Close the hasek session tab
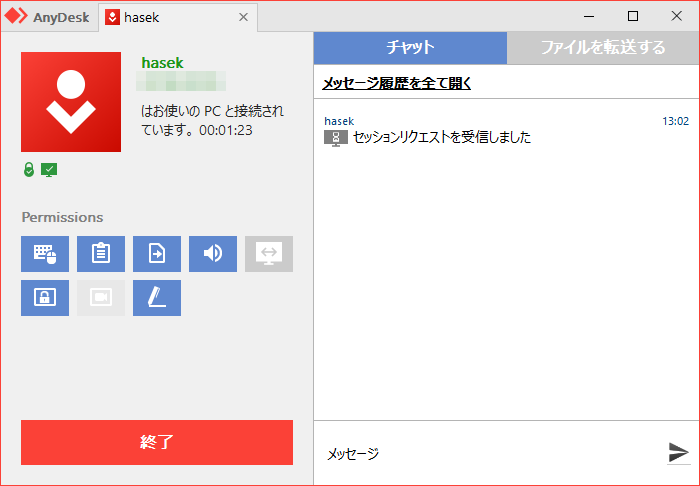Screen dimensions: 700x486 click(243, 17)
